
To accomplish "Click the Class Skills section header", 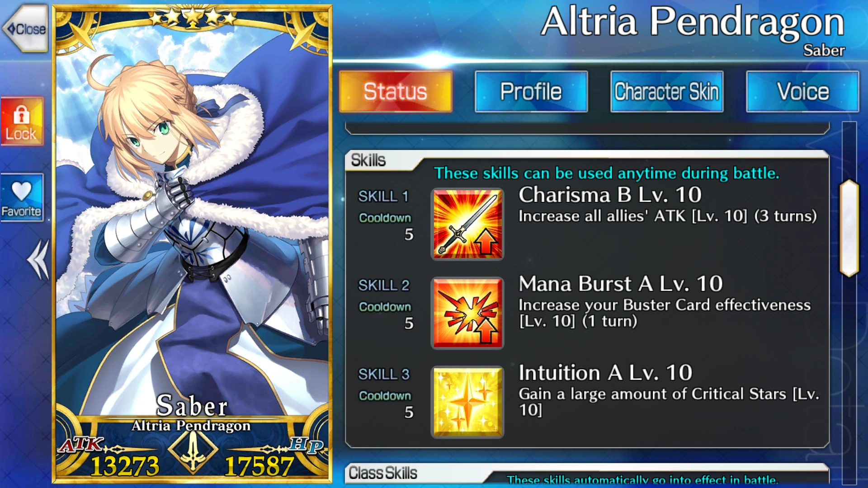I will tap(383, 473).
